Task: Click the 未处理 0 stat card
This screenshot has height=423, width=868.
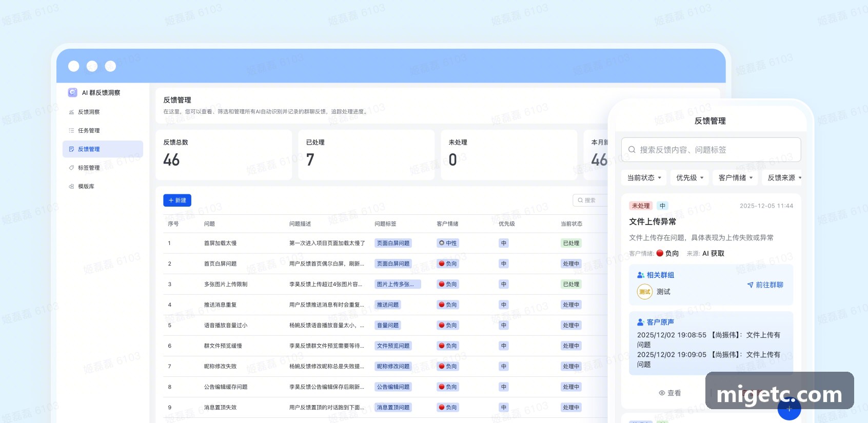Action: tap(509, 154)
